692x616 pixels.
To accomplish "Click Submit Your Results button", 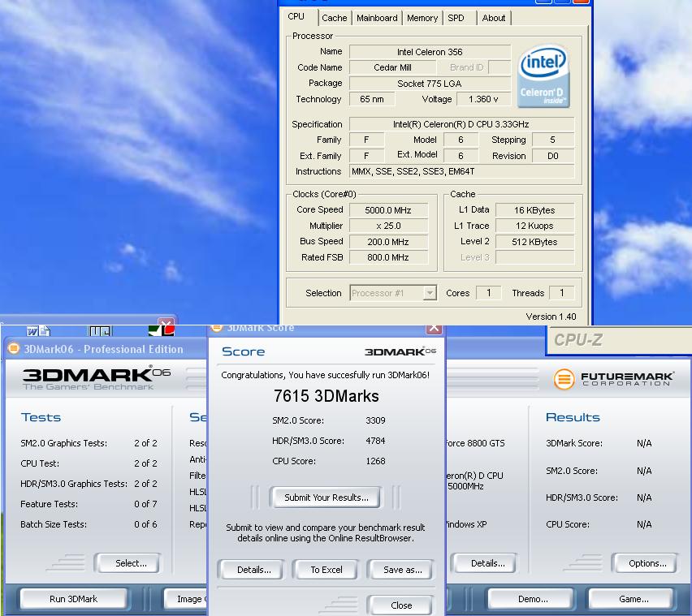I will coord(327,498).
